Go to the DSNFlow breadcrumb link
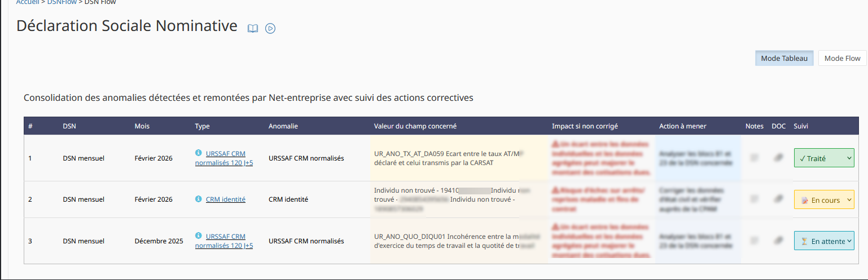The width and height of the screenshot is (868, 280). [x=63, y=2]
